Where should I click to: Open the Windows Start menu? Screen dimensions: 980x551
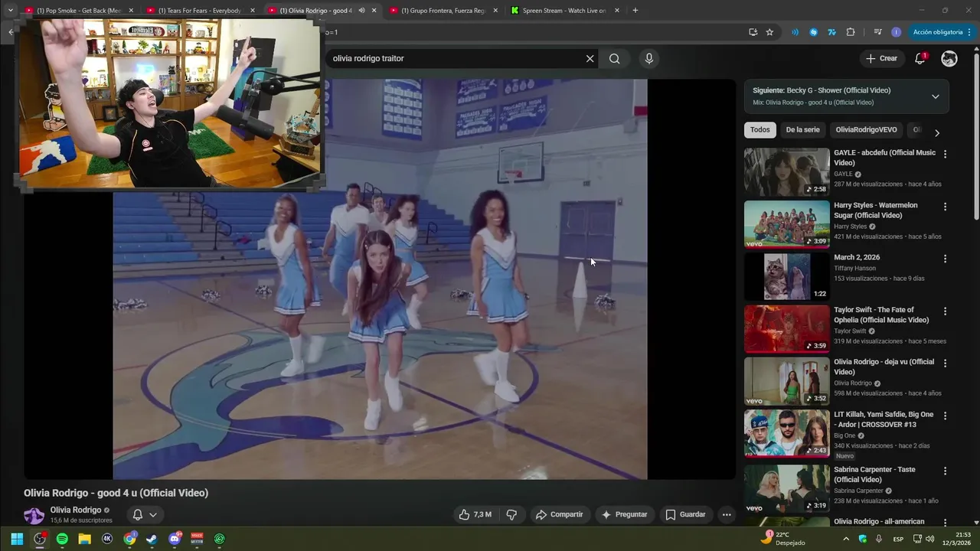click(x=17, y=539)
